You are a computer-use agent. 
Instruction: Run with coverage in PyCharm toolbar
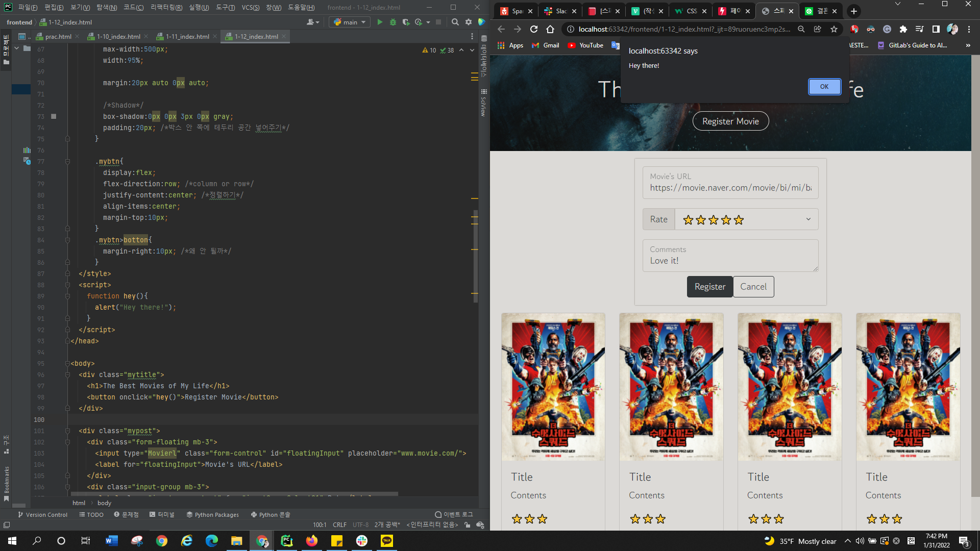tap(406, 22)
